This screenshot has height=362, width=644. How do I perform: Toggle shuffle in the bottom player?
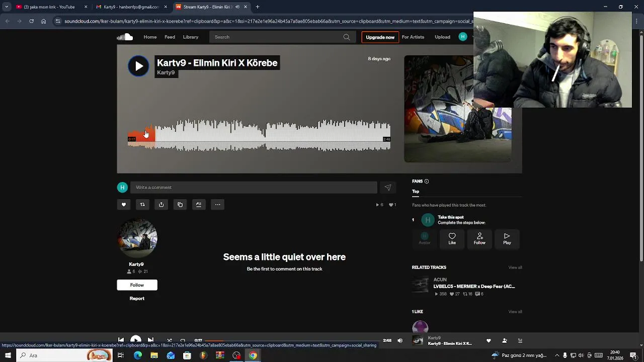pos(169,340)
